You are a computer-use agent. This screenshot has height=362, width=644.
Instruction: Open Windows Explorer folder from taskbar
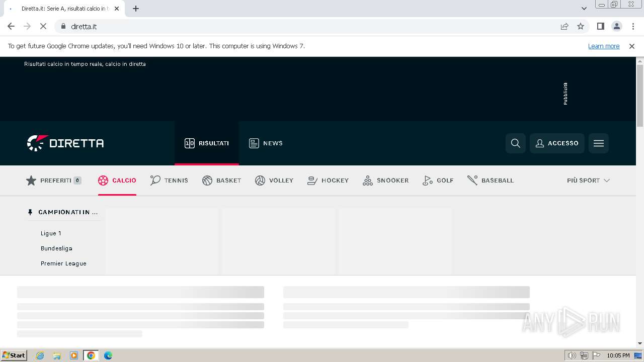[x=57, y=355]
